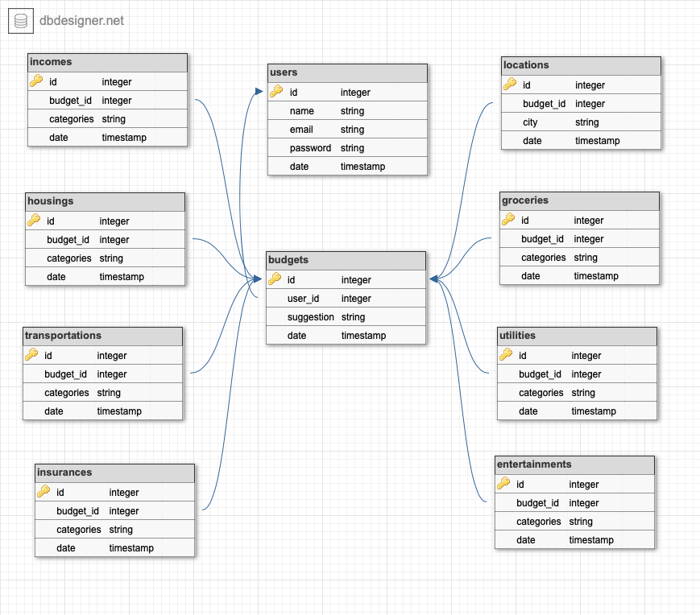The image size is (700, 615).
Task: Select the users table header
Action: point(347,72)
